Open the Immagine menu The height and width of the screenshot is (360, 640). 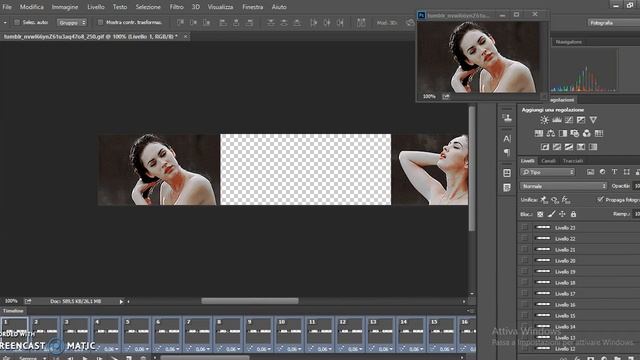[x=64, y=7]
